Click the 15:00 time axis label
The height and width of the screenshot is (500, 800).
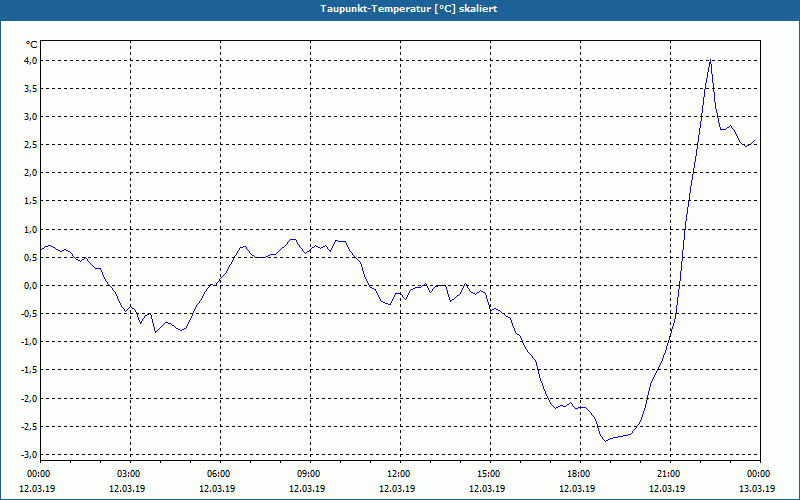(490, 474)
